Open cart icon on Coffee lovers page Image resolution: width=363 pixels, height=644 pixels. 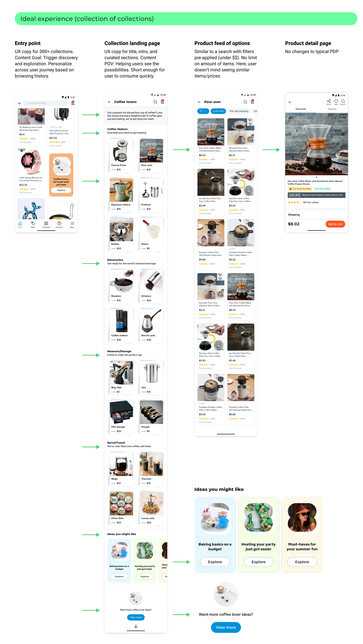[x=162, y=102]
